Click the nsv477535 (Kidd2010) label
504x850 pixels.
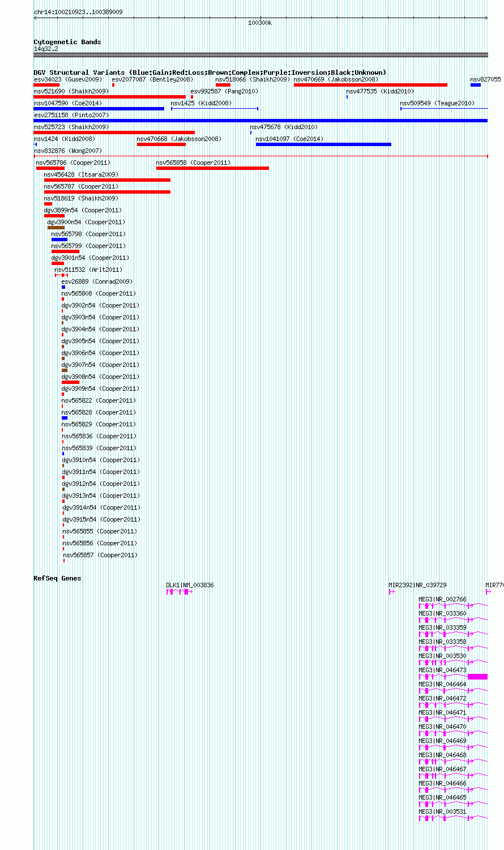click(381, 91)
